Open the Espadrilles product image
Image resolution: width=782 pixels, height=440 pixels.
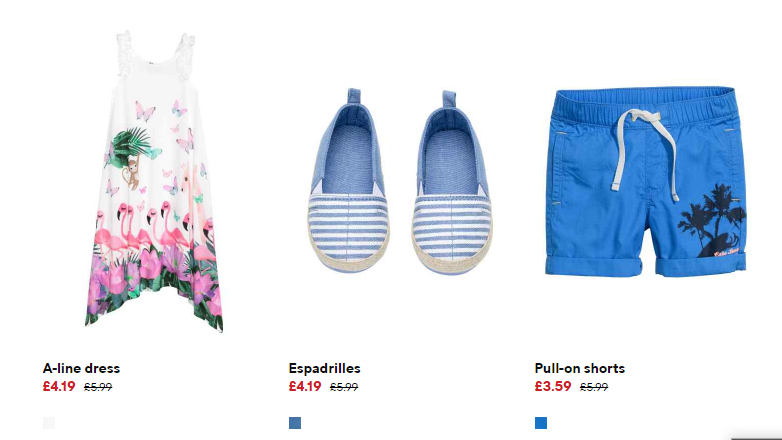[x=400, y=181]
